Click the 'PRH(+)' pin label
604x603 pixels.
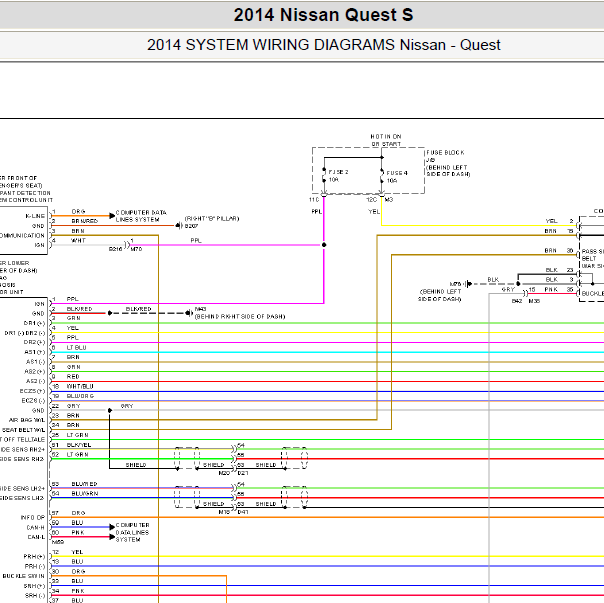[x=34, y=557]
